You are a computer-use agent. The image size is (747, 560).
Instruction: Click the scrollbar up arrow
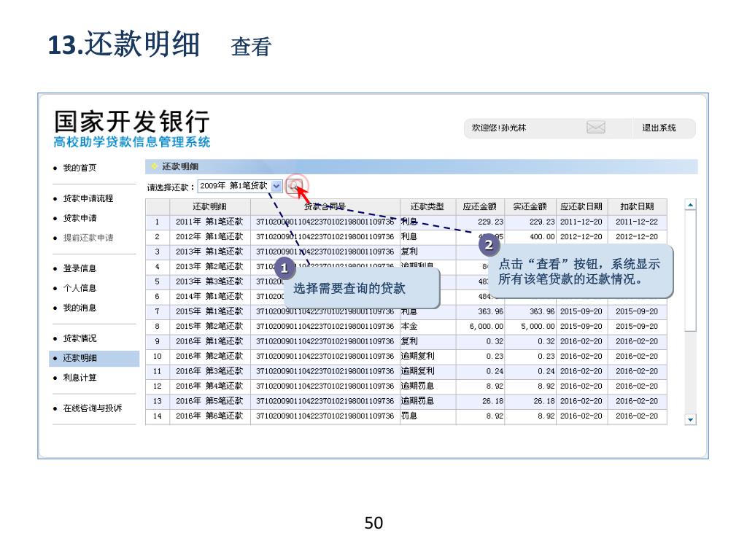[x=690, y=205]
